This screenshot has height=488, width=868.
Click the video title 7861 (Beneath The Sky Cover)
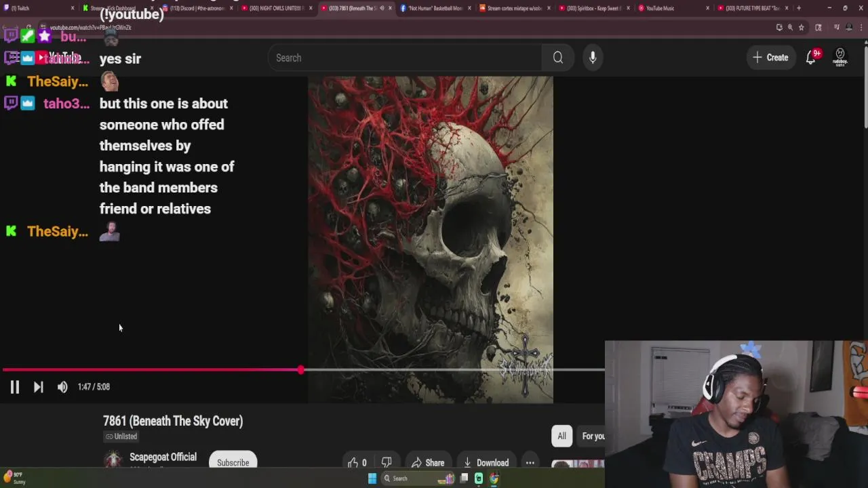point(173,421)
